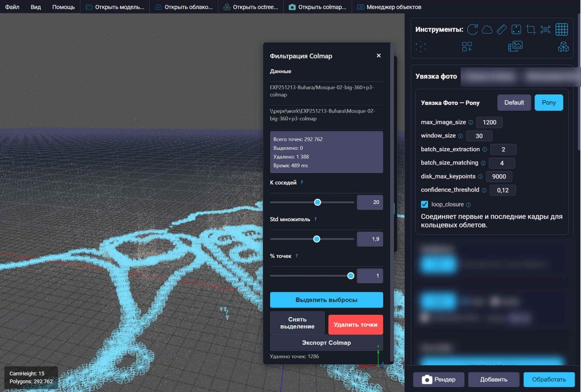Select the crop tool icon
581x392 pixels.
[x=531, y=30]
